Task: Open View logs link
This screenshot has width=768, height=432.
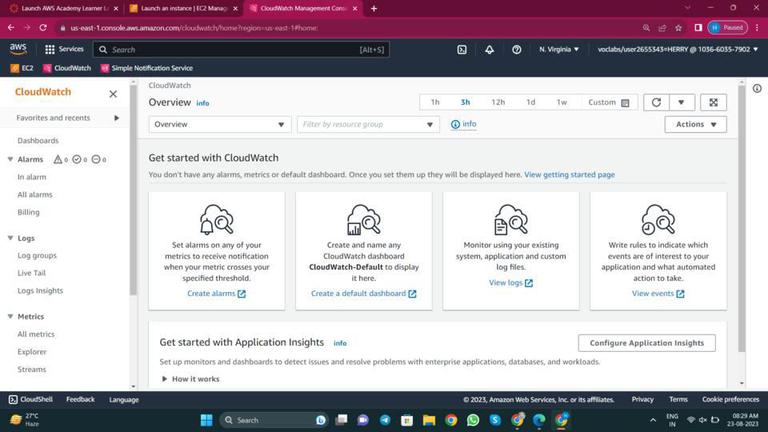Action: [x=511, y=283]
